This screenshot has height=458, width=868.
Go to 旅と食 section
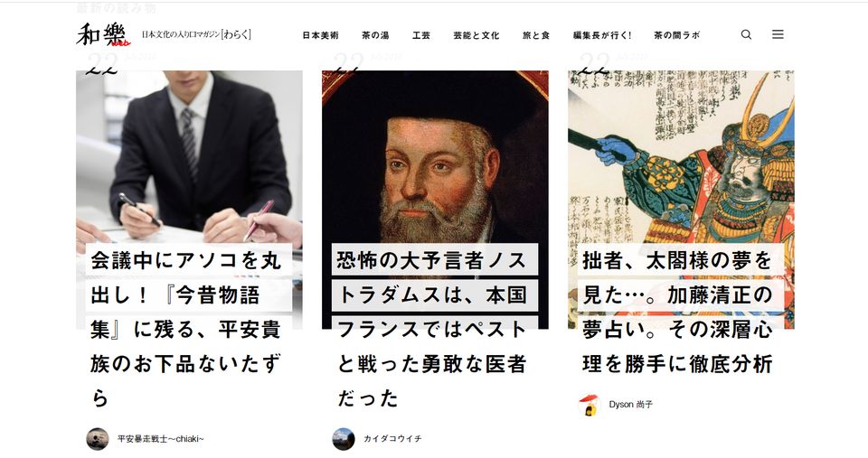(536, 35)
